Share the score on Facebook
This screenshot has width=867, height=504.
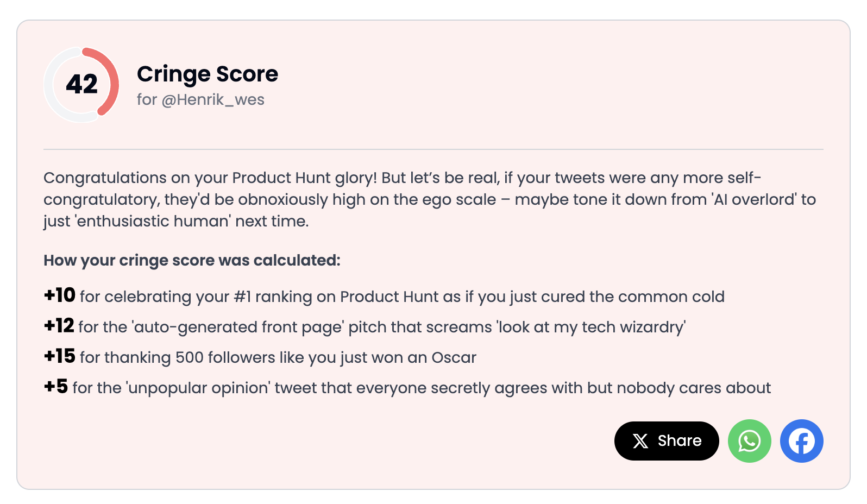point(801,441)
